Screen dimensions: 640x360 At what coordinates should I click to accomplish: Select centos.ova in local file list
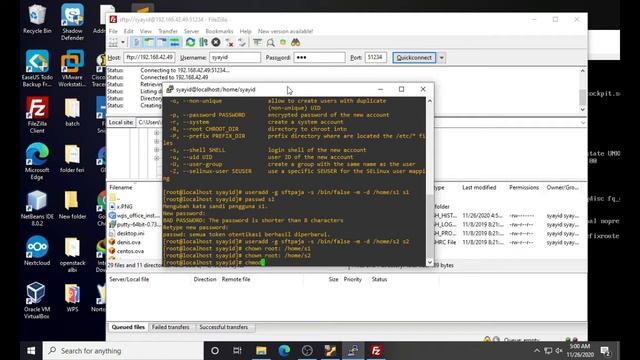[x=130, y=251]
